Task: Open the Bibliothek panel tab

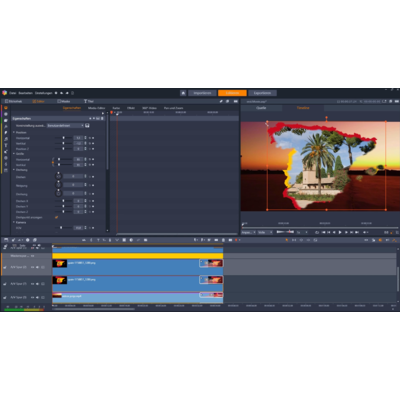Action: (14, 101)
